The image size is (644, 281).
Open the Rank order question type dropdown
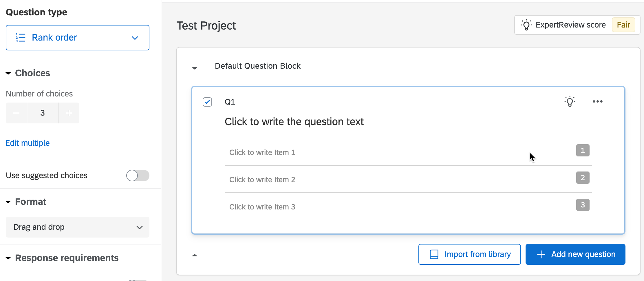pyautogui.click(x=78, y=38)
